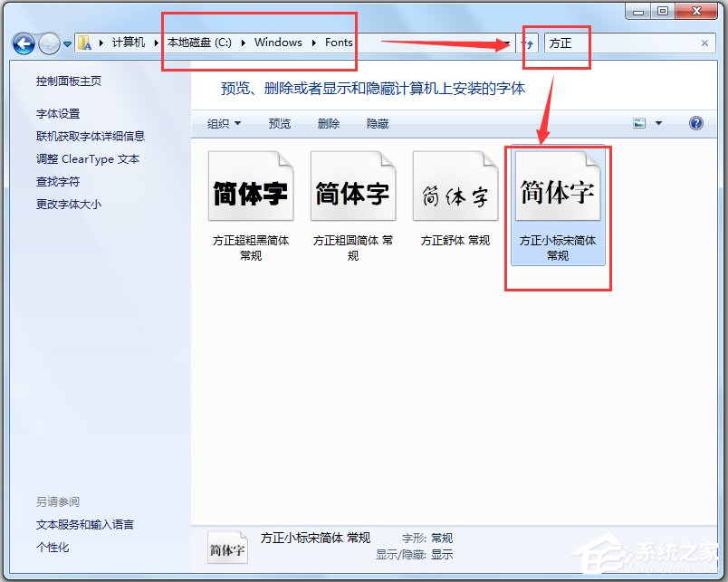Select 计算机 in the address path
The height and width of the screenshot is (582, 728).
coord(129,43)
